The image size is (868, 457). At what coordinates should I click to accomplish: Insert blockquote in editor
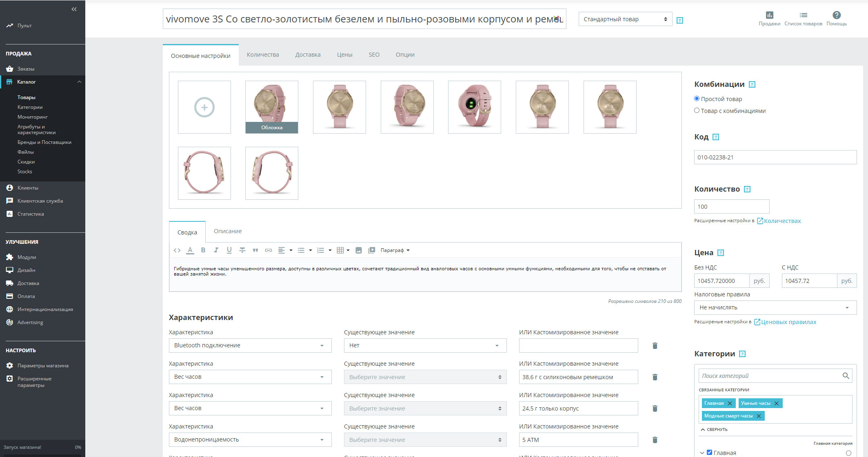tap(255, 250)
